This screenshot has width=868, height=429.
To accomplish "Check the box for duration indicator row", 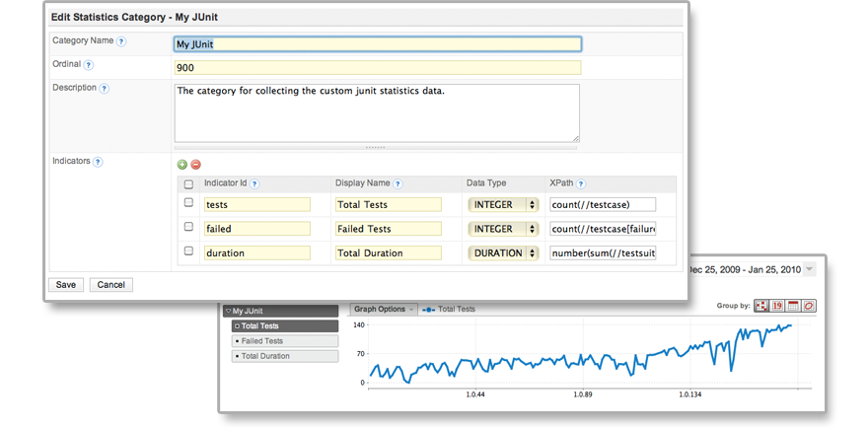I will click(188, 251).
